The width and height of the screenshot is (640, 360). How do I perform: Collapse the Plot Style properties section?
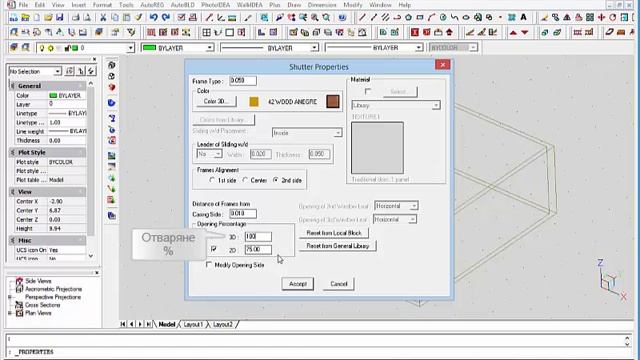tap(13, 152)
